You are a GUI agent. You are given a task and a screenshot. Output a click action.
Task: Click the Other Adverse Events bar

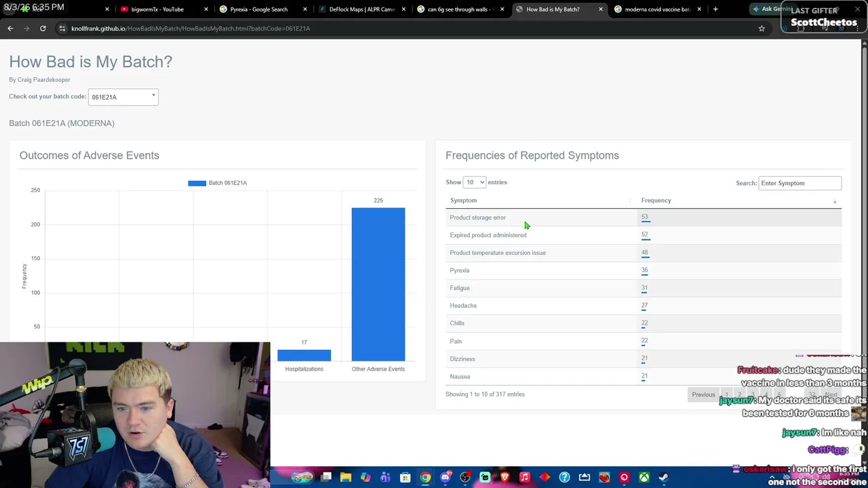(x=378, y=284)
